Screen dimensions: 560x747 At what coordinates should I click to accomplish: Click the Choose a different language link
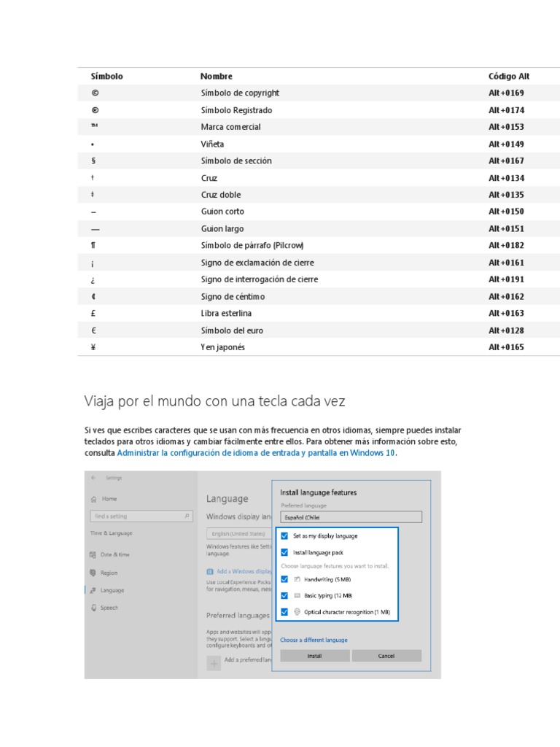click(x=314, y=640)
